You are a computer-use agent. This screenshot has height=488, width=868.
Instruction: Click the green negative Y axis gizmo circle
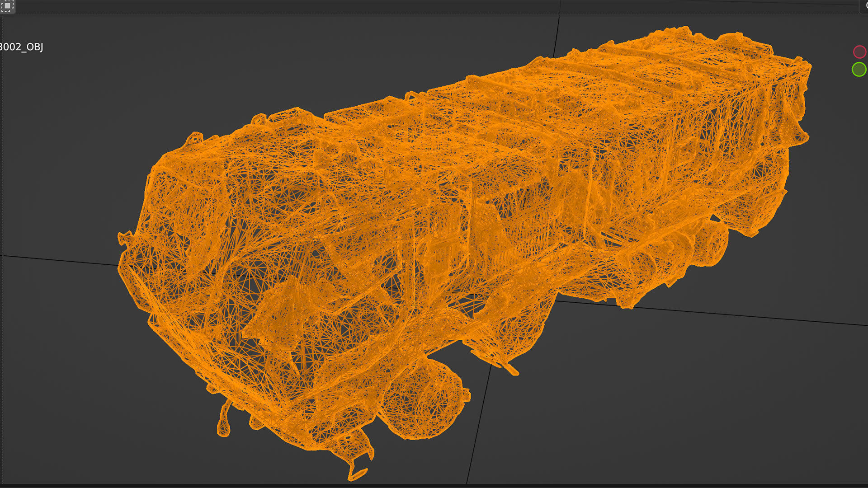click(x=859, y=70)
